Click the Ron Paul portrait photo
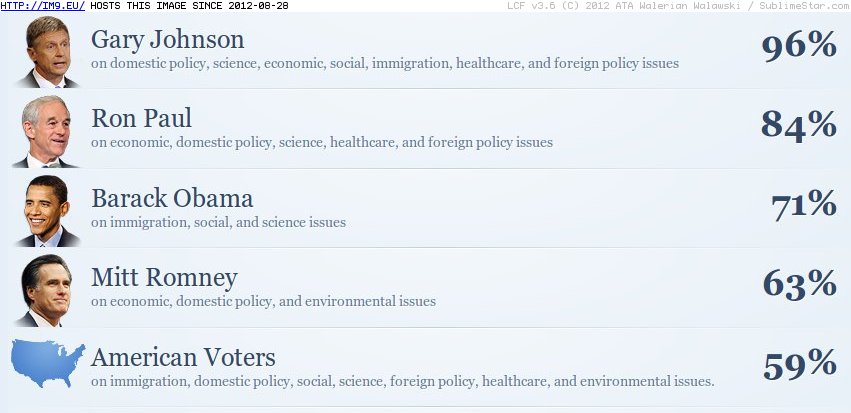851x413 pixels. (x=46, y=131)
